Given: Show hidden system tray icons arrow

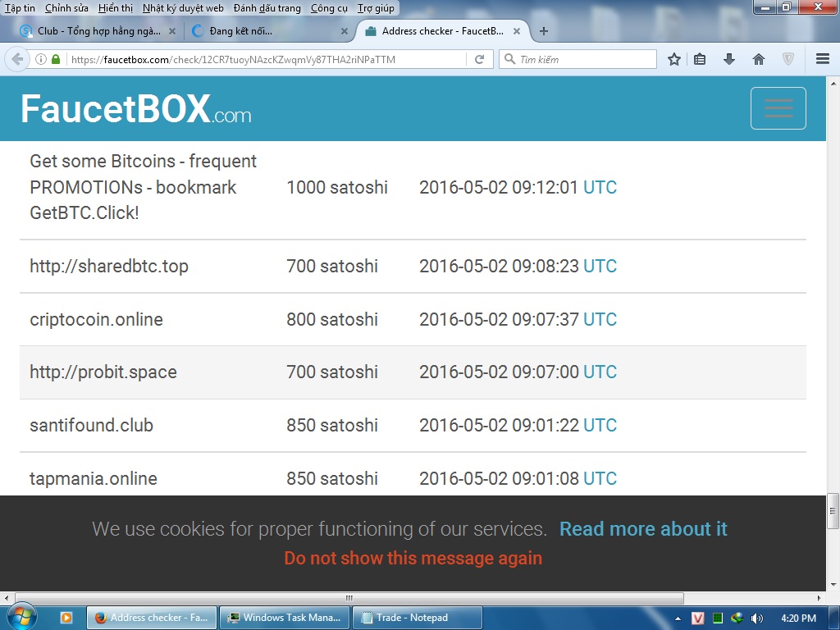Looking at the screenshot, I should coord(678,619).
